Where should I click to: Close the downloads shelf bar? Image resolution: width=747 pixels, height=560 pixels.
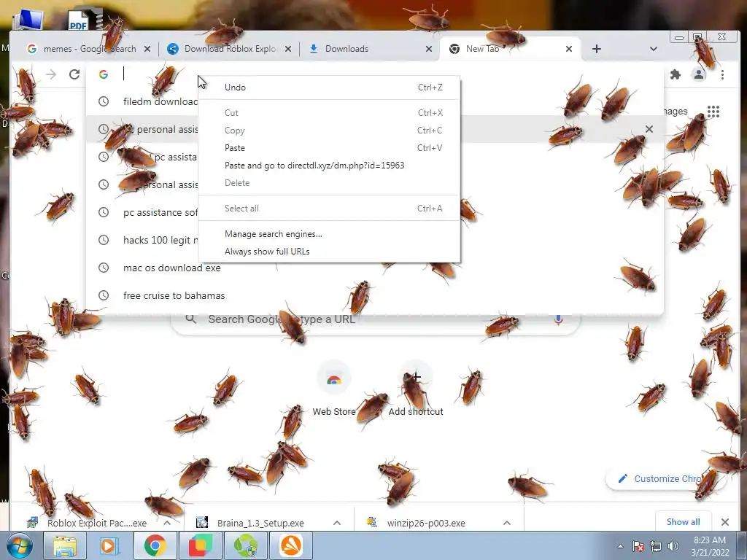pyautogui.click(x=725, y=522)
